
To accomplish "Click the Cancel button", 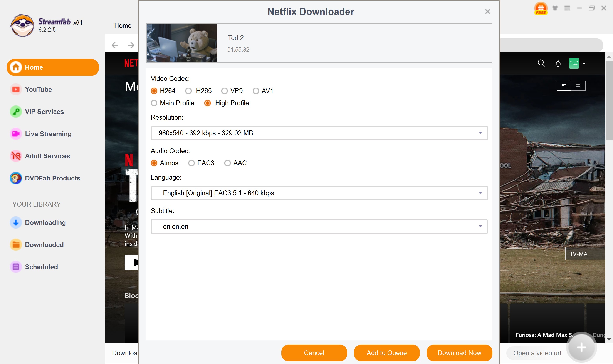I will 314,353.
